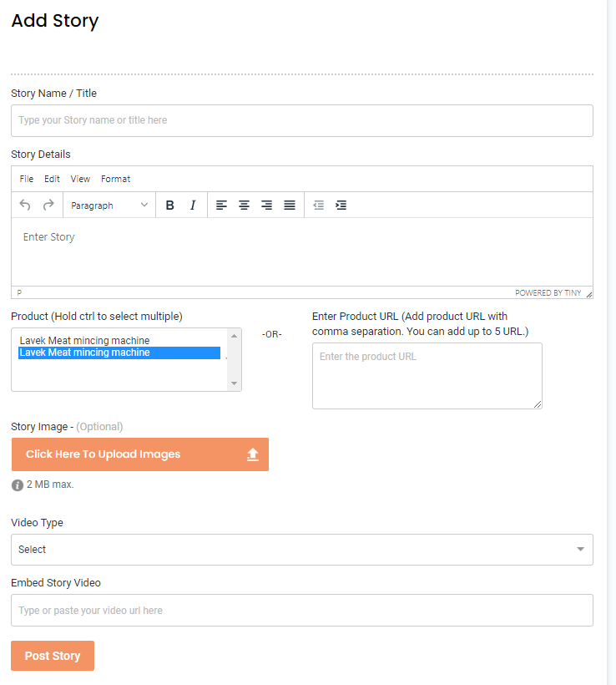Align story text to the right
The height and width of the screenshot is (685, 616).
click(x=267, y=205)
